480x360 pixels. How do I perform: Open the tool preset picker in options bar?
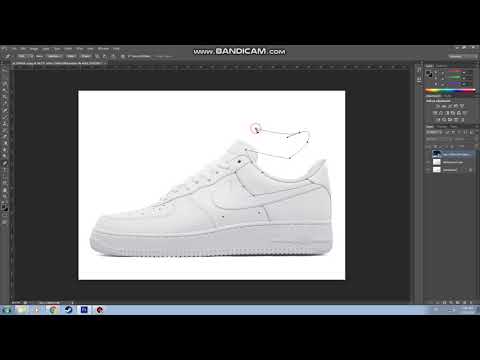pyautogui.click(x=7, y=56)
